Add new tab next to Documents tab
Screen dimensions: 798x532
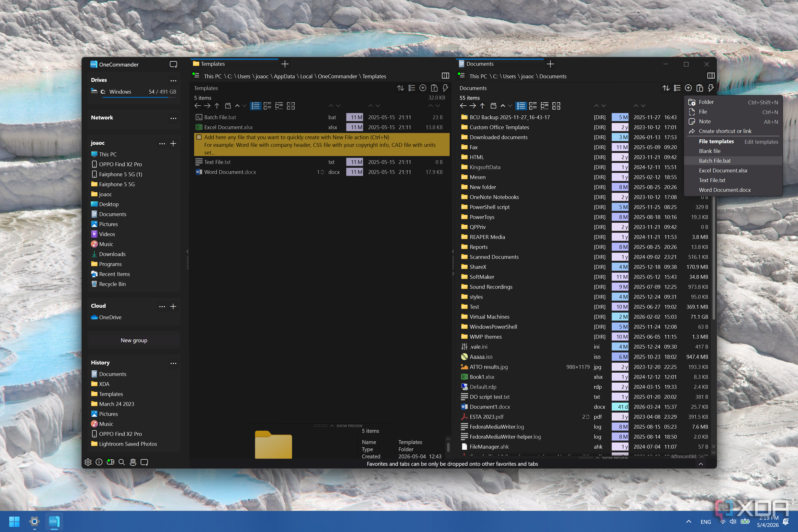point(550,64)
